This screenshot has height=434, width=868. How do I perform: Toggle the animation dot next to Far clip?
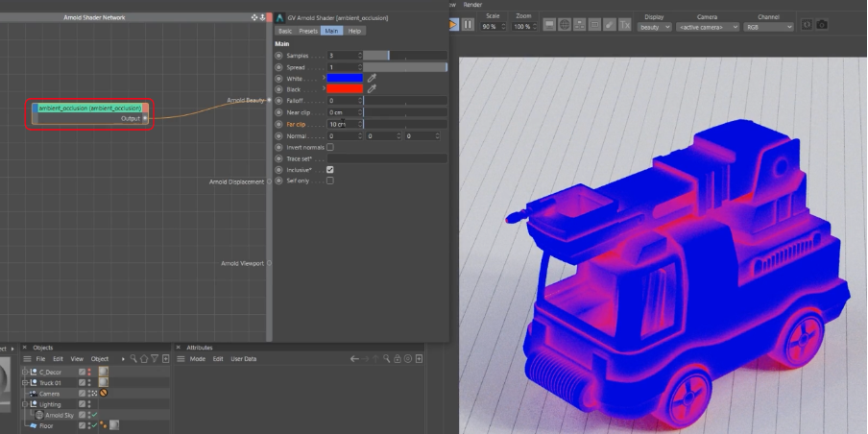tap(279, 124)
